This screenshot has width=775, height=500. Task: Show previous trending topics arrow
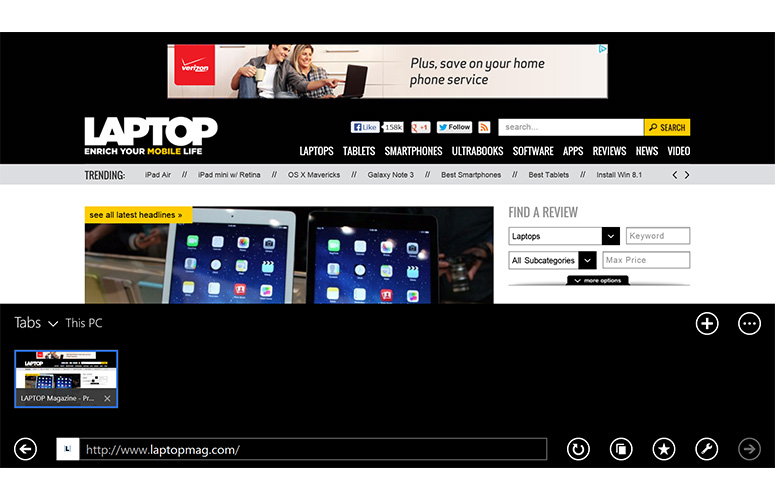click(x=675, y=175)
